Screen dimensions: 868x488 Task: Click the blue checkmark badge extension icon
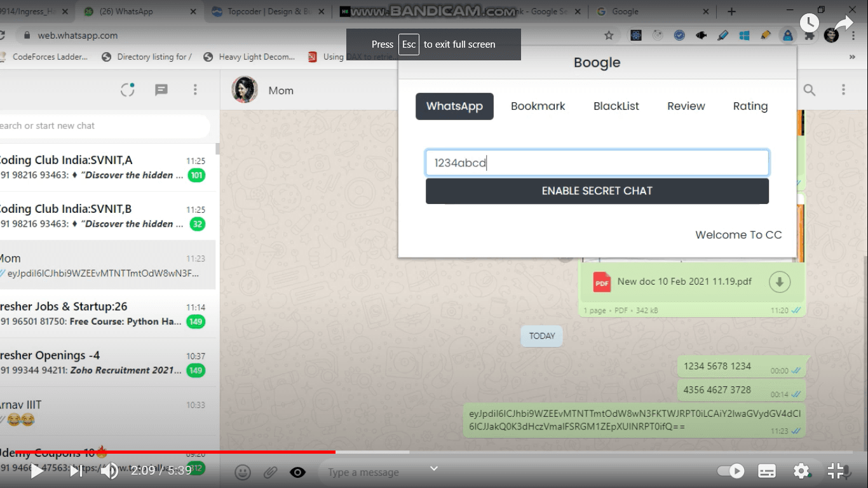click(679, 36)
